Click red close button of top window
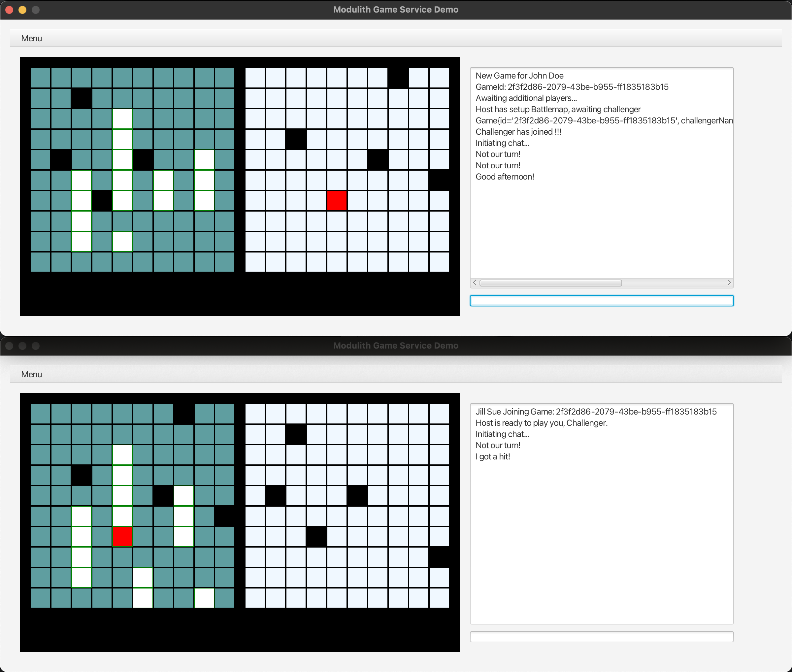The image size is (792, 672). 10,10
